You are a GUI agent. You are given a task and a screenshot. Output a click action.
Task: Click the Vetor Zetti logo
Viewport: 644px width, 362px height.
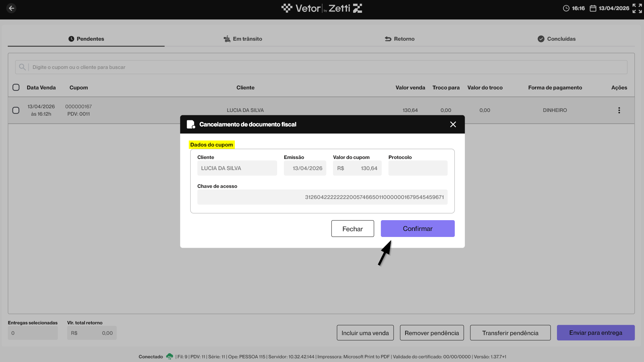pos(321,8)
